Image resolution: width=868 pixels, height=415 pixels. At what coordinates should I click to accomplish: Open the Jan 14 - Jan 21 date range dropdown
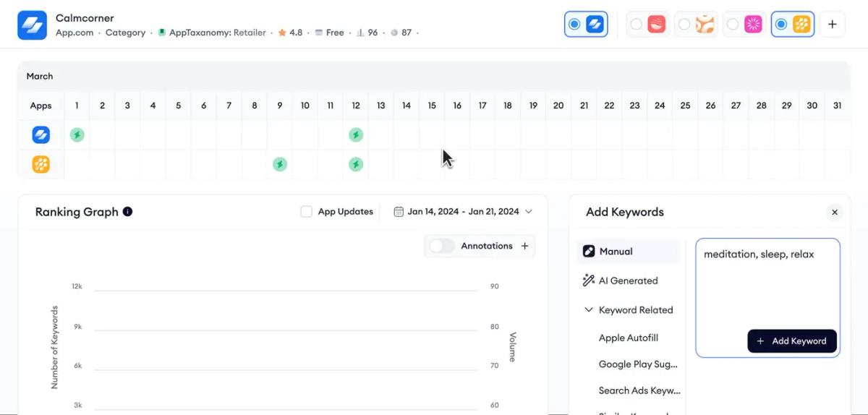pyautogui.click(x=463, y=212)
